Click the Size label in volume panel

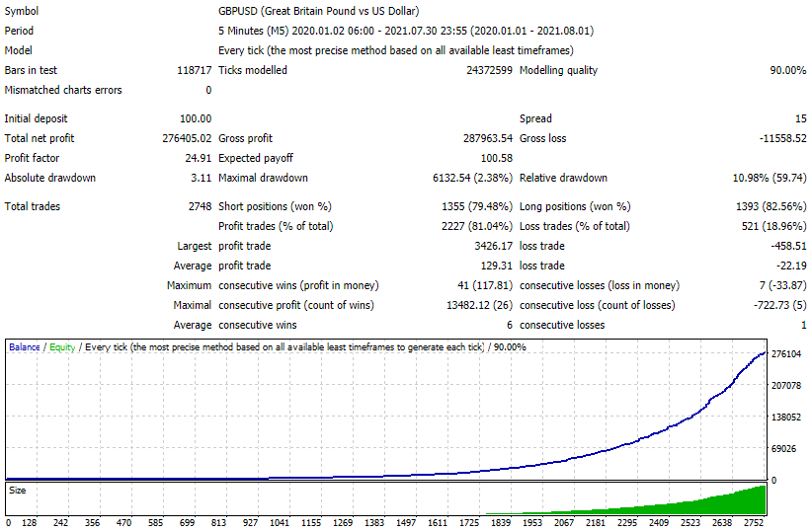17,491
